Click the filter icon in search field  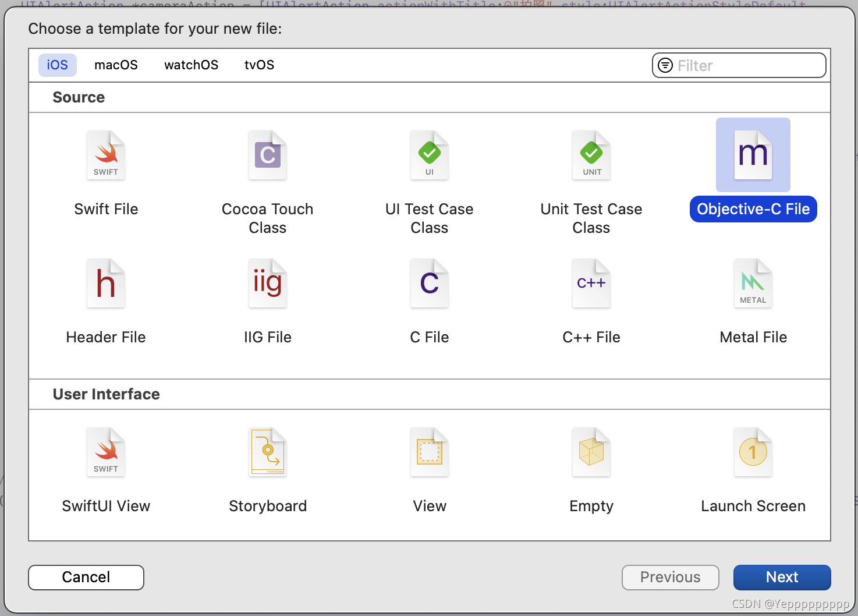(665, 65)
